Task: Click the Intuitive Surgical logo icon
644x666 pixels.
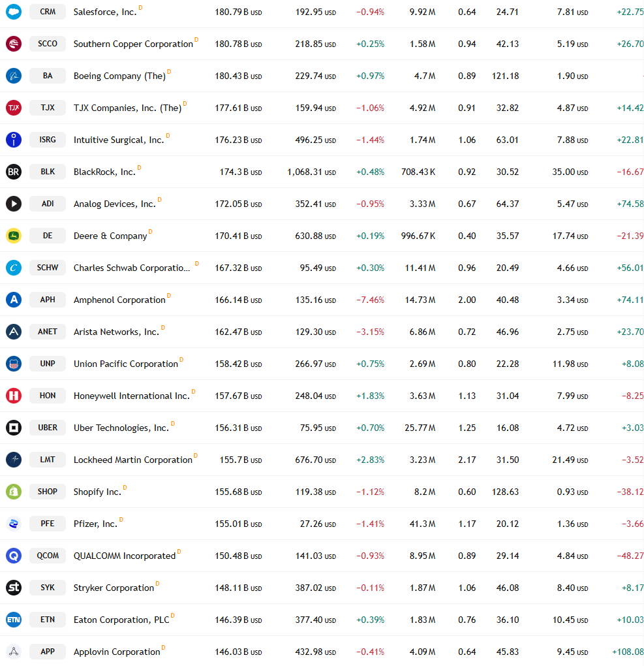Action: pyautogui.click(x=14, y=140)
